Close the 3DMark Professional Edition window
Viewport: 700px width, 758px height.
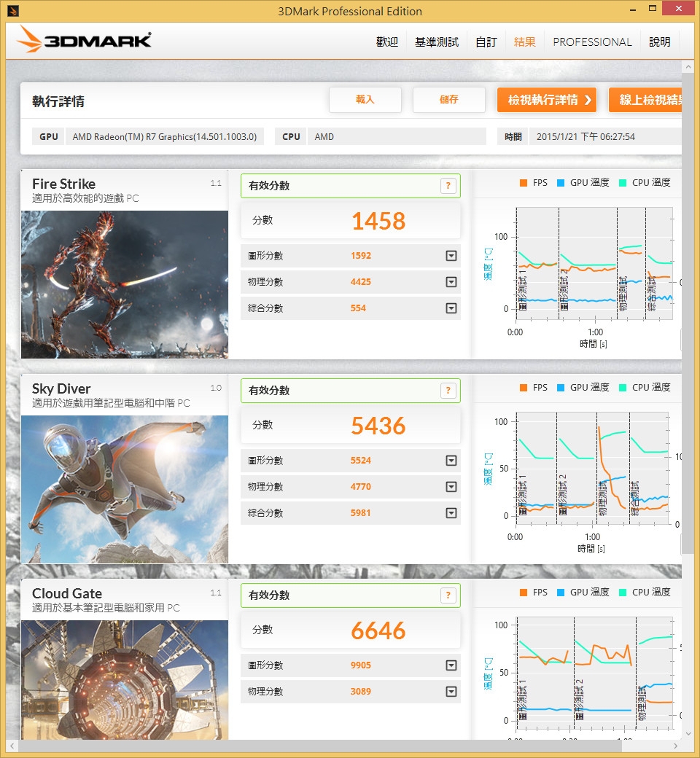point(679,8)
